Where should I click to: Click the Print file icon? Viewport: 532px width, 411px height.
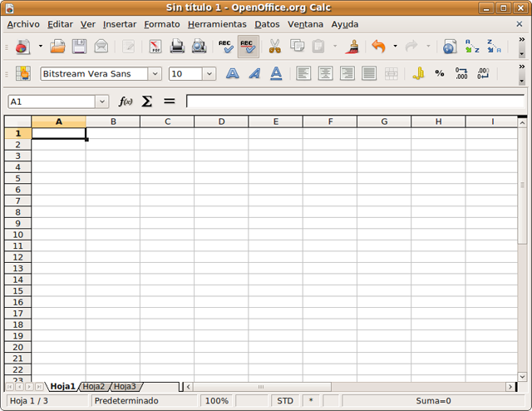coord(177,47)
